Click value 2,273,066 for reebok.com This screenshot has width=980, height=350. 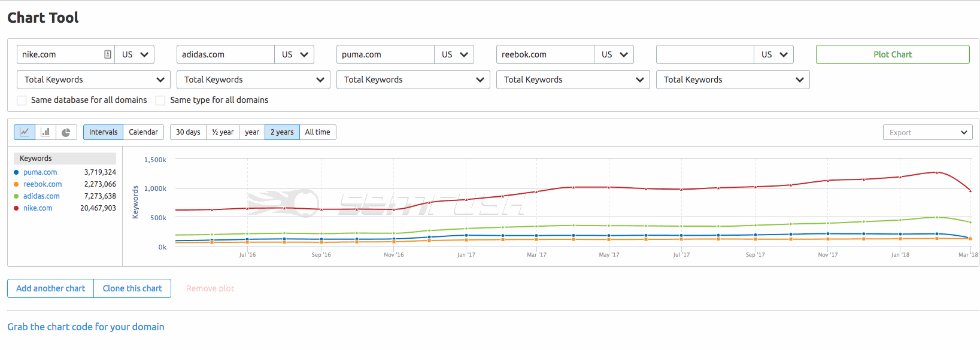[x=100, y=184]
